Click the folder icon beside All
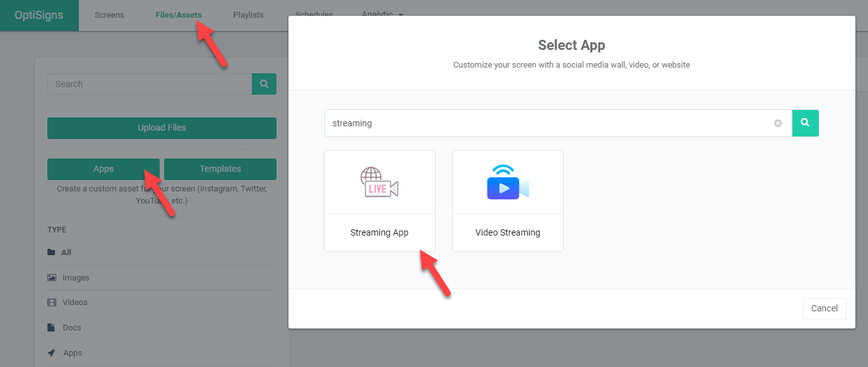 [51, 252]
